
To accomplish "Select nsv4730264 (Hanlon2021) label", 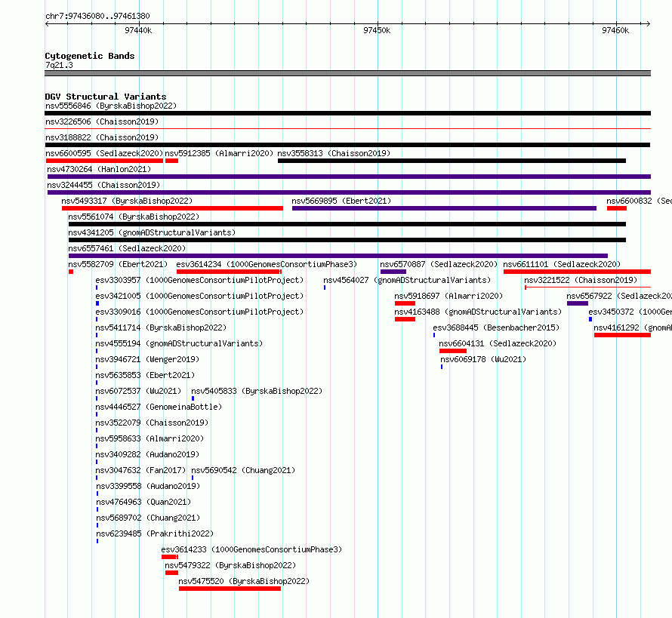I will coord(99,169).
